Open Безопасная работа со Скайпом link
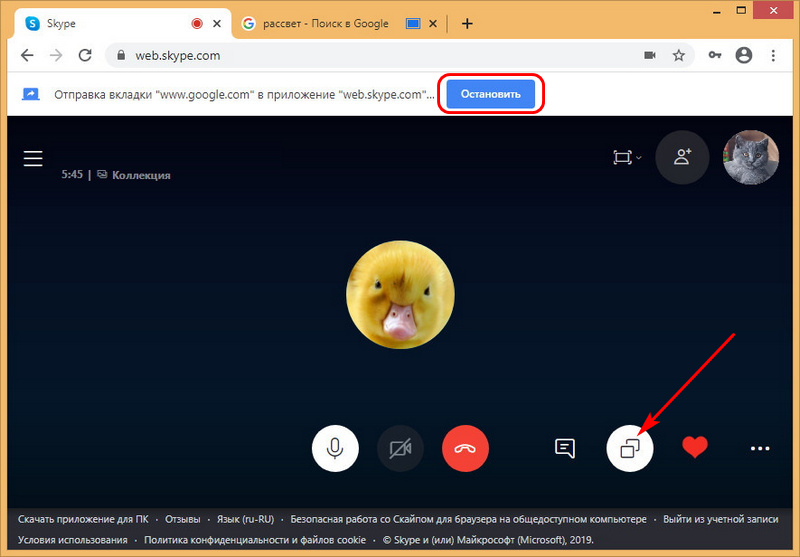The width and height of the screenshot is (800, 557). pos(468,519)
